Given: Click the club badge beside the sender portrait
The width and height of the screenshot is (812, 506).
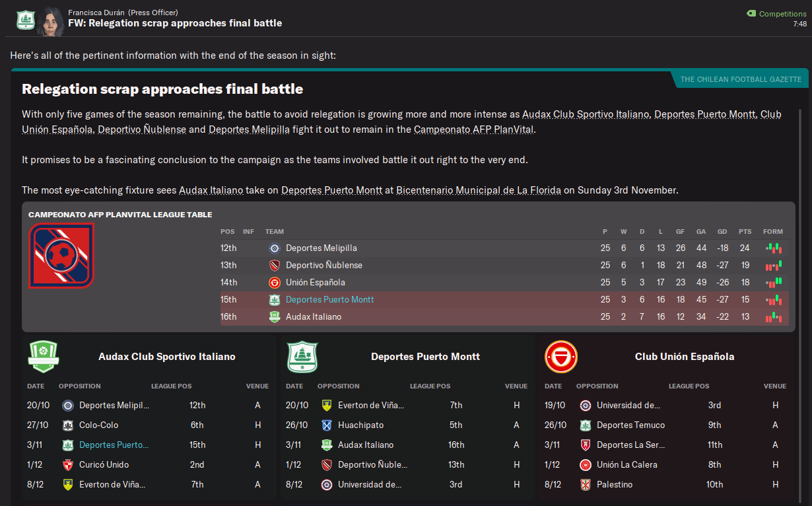Looking at the screenshot, I should tap(25, 20).
